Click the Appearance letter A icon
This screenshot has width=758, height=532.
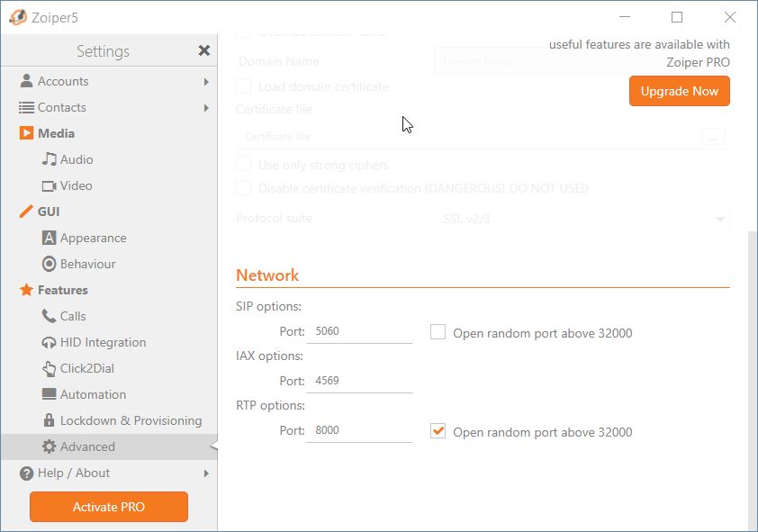49,238
